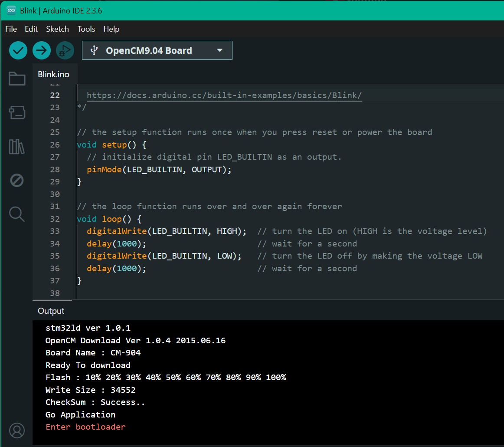Image resolution: width=504 pixels, height=447 pixels.
Task: Click the 'the setup function runs once' comment
Action: coord(254,132)
